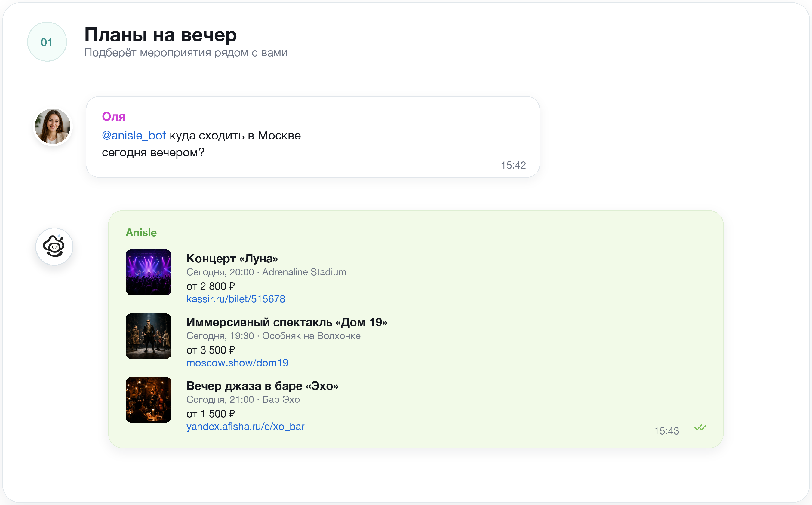Click the Anisle sender name
The image size is (812, 505).
[x=141, y=232]
